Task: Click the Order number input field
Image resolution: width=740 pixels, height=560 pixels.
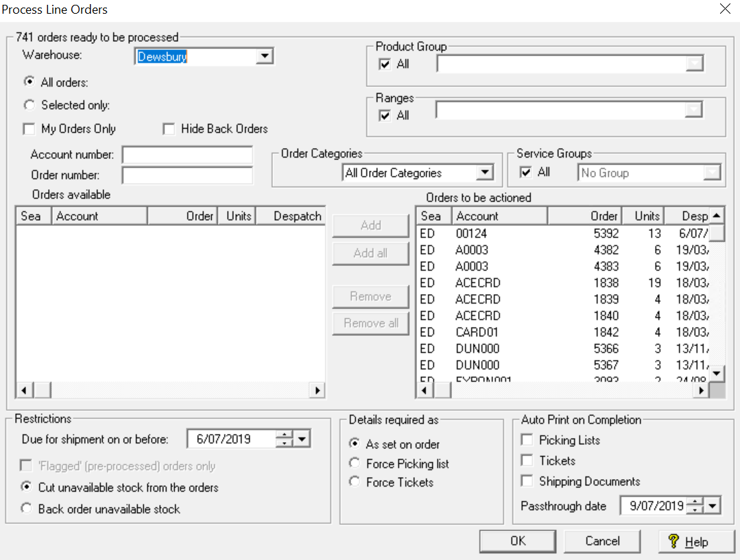Action: pyautogui.click(x=187, y=175)
